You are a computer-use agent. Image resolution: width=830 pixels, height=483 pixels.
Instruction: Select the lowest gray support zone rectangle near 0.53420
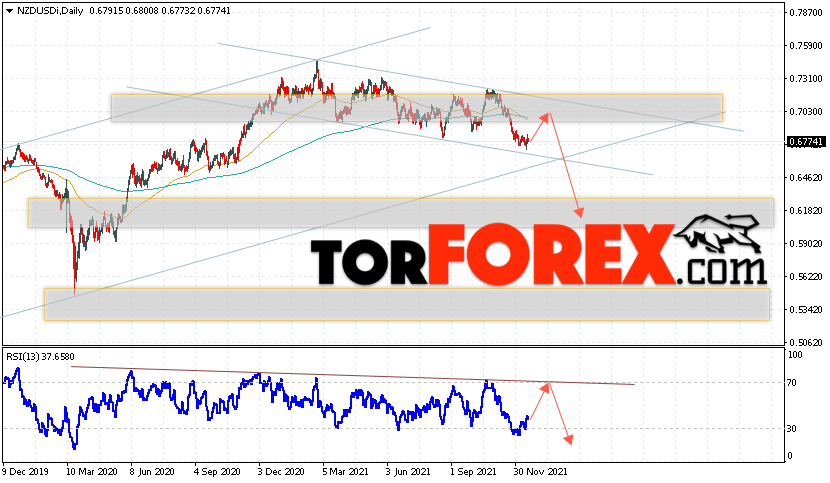click(x=407, y=304)
